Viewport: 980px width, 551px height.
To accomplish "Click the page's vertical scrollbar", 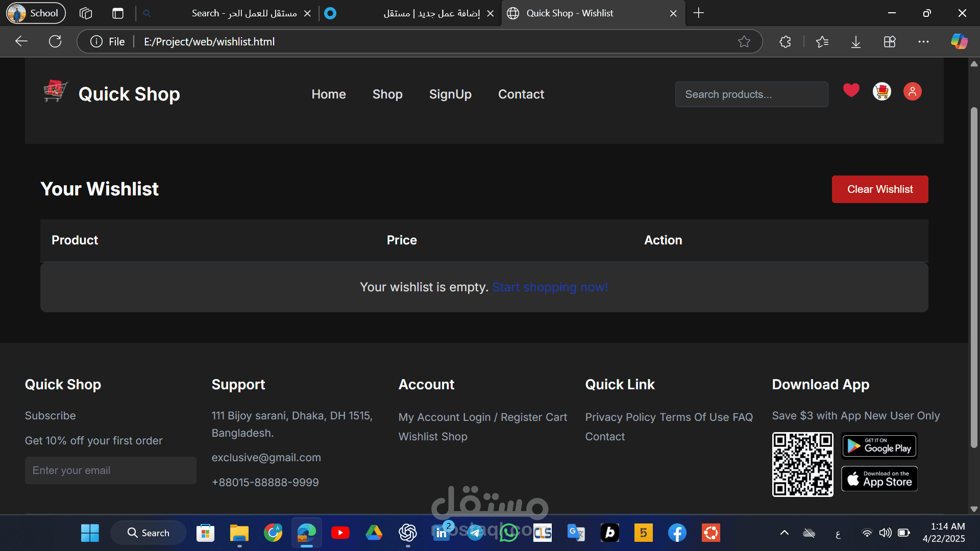I will point(974,278).
